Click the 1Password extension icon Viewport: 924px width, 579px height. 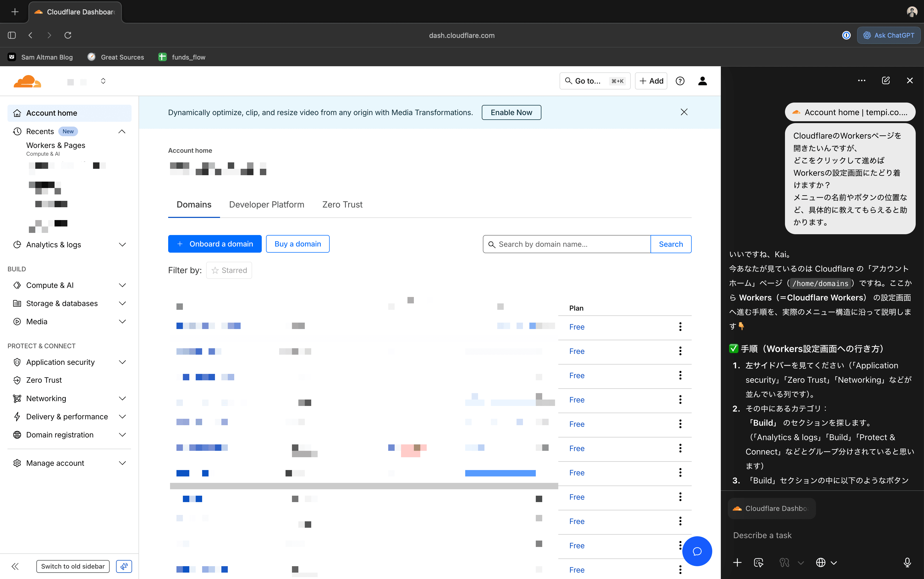pos(846,35)
